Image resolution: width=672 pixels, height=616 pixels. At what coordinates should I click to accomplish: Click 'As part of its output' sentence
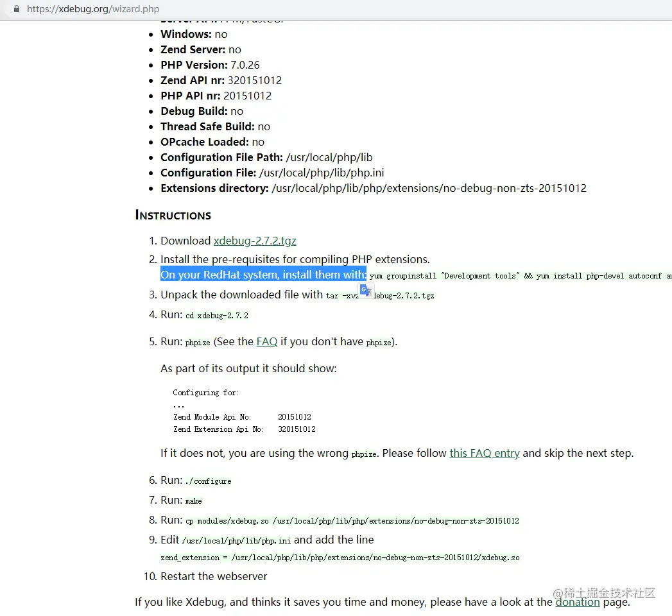click(248, 368)
